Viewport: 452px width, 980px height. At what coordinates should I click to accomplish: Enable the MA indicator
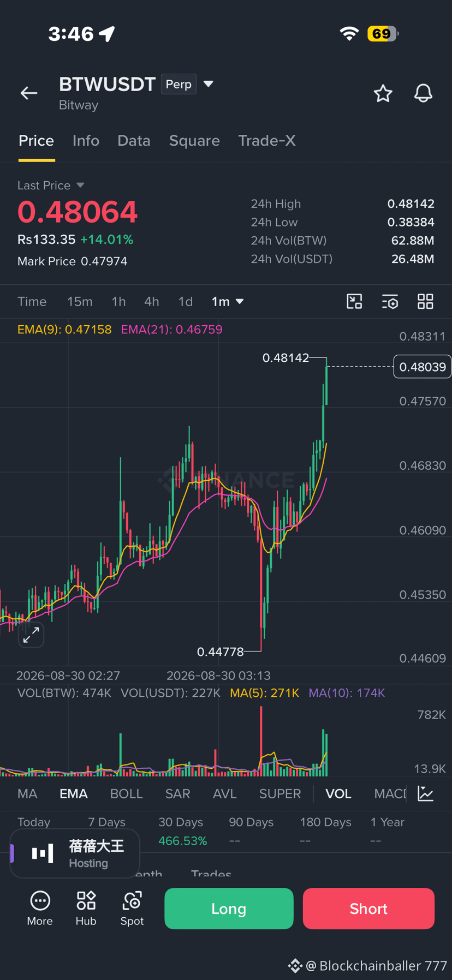point(27,793)
